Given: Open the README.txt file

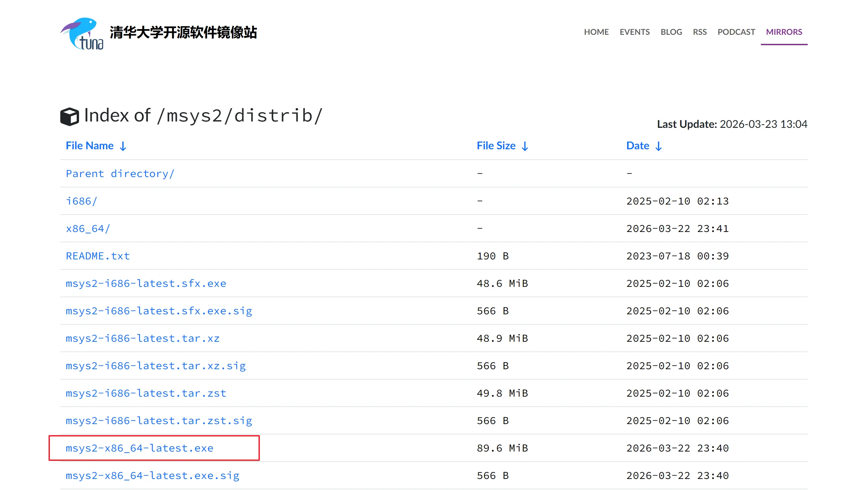Looking at the screenshot, I should pos(98,256).
